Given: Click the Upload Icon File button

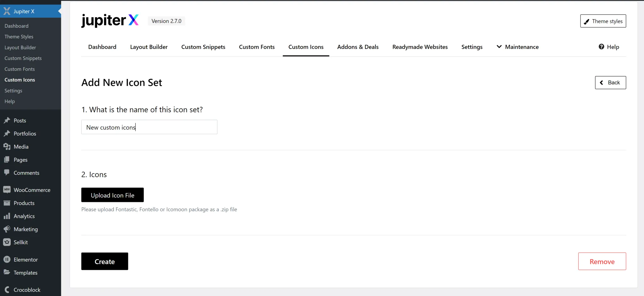Looking at the screenshot, I should [x=112, y=195].
